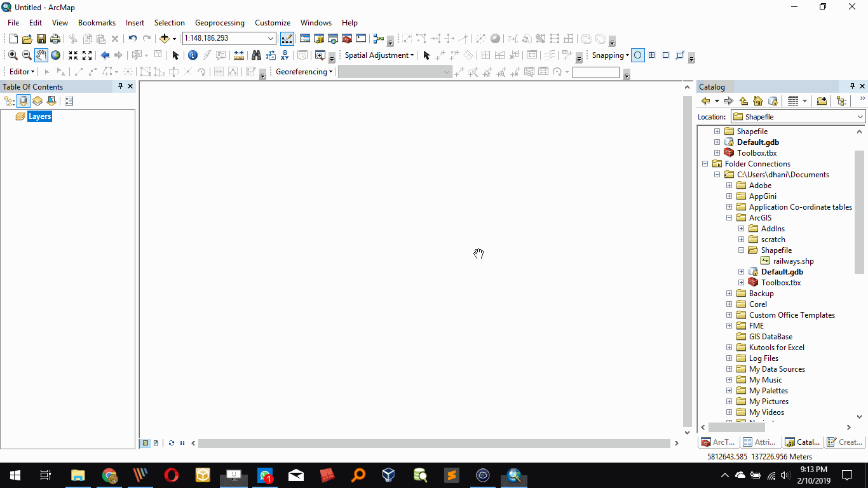Switch TOC to List By Visibility

[37, 101]
